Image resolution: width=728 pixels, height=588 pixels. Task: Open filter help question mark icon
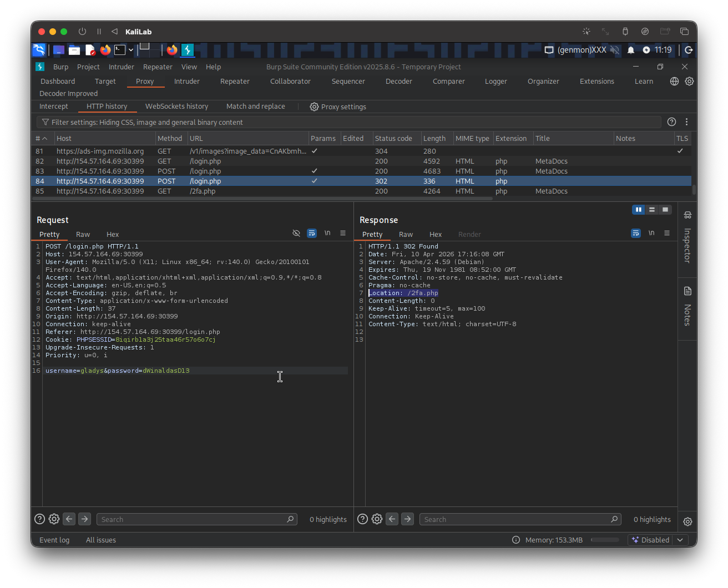click(x=671, y=122)
